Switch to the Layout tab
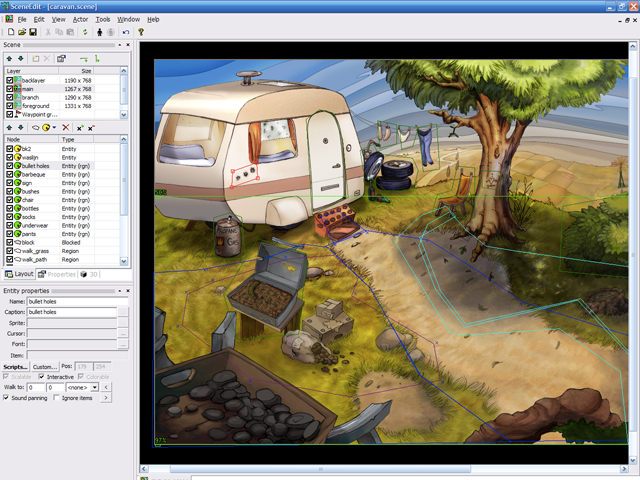The width and height of the screenshot is (640, 480). click(19, 274)
